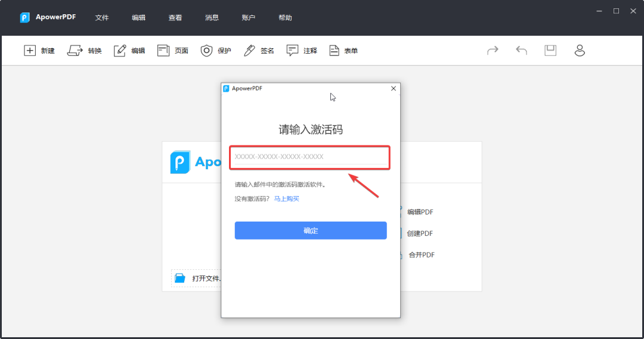Maximize the main ApowerPDF window

point(616,11)
